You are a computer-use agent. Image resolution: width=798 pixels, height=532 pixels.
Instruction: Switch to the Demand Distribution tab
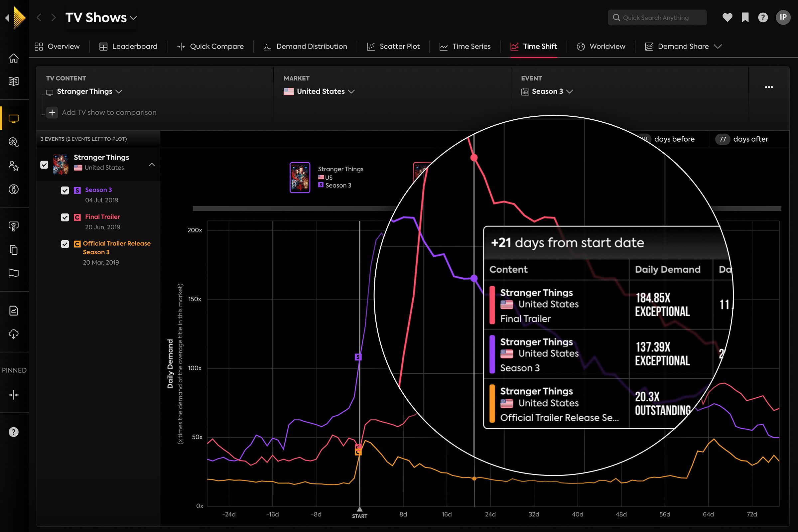305,47
